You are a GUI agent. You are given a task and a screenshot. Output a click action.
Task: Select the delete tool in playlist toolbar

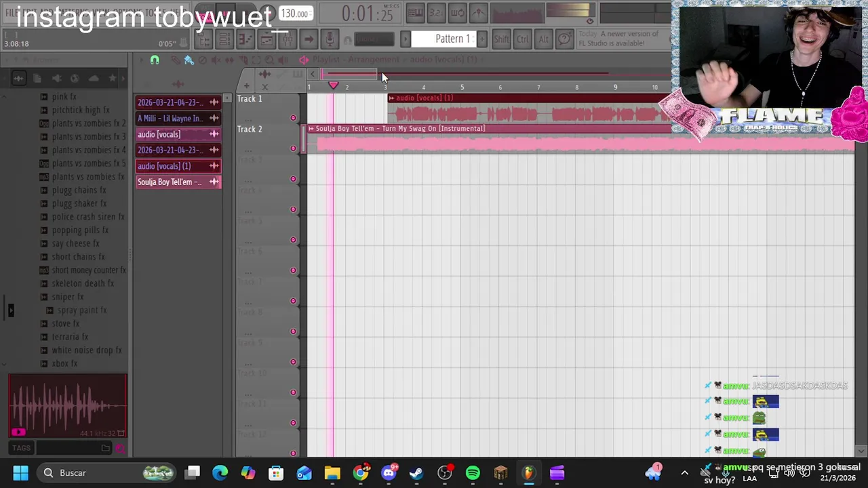coord(203,60)
